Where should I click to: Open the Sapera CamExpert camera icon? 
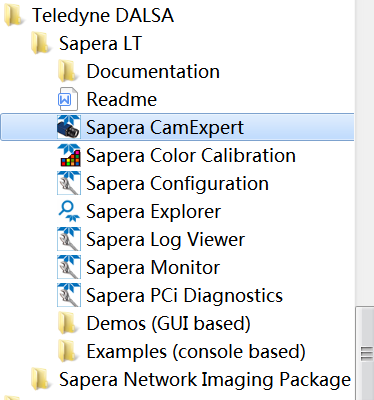(69, 127)
